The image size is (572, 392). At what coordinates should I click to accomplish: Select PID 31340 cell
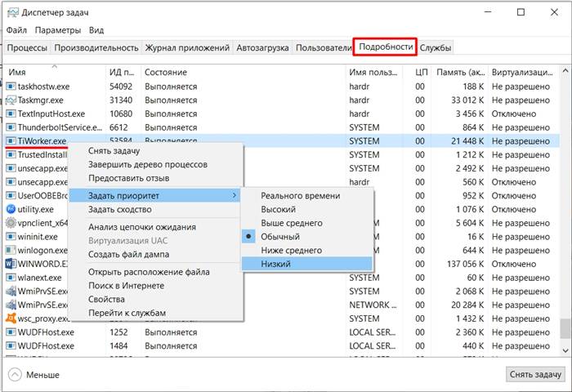pos(121,100)
